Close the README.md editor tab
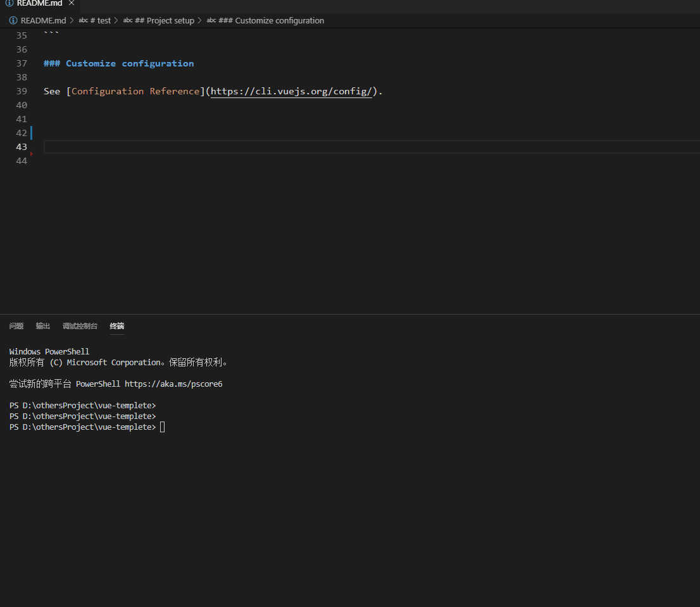Viewport: 700px width, 607px height. pos(72,3)
